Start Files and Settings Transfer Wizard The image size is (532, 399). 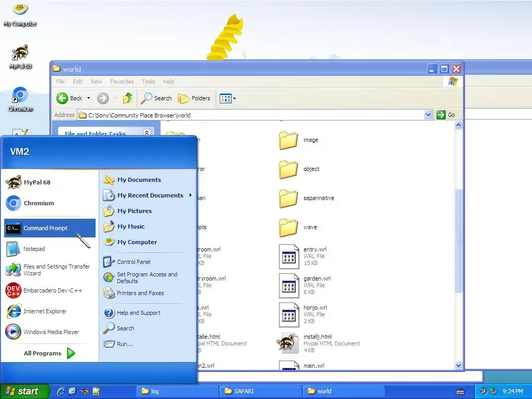click(x=49, y=270)
